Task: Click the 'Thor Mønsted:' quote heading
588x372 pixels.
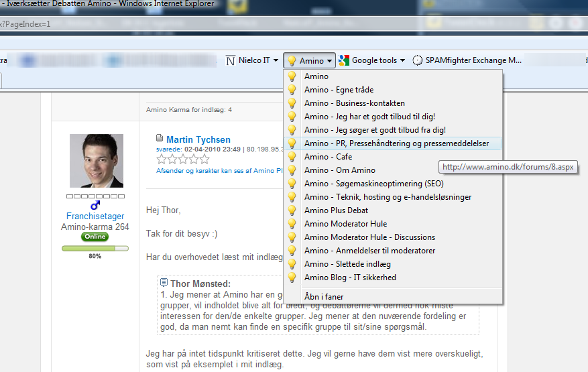Action: pos(200,284)
